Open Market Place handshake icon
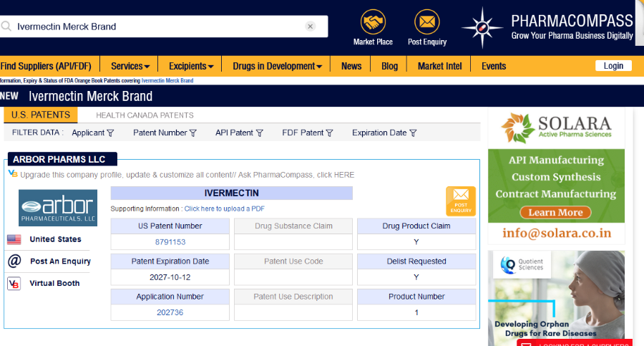 (373, 21)
